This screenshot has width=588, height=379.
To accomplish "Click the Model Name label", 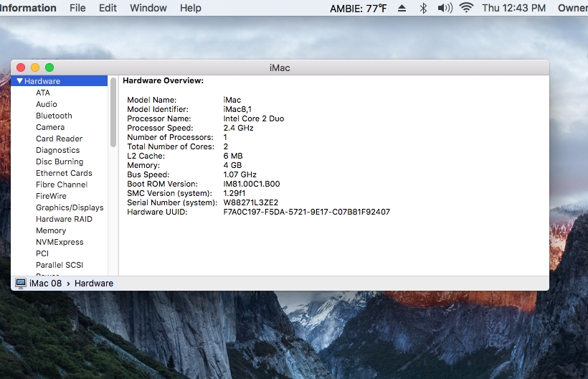I will pyautogui.click(x=151, y=100).
